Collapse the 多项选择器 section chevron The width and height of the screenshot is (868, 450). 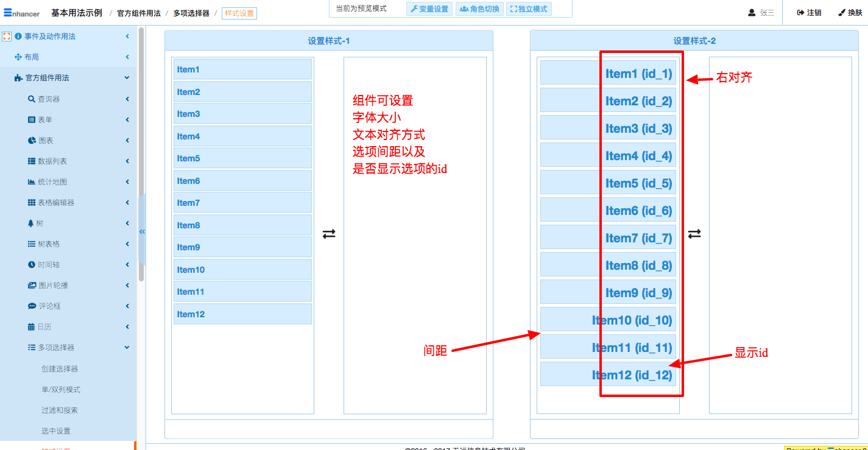pyautogui.click(x=127, y=348)
